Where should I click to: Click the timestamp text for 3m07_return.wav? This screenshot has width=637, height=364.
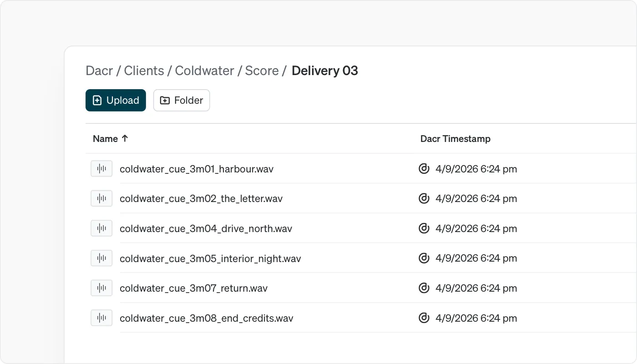pyautogui.click(x=476, y=288)
